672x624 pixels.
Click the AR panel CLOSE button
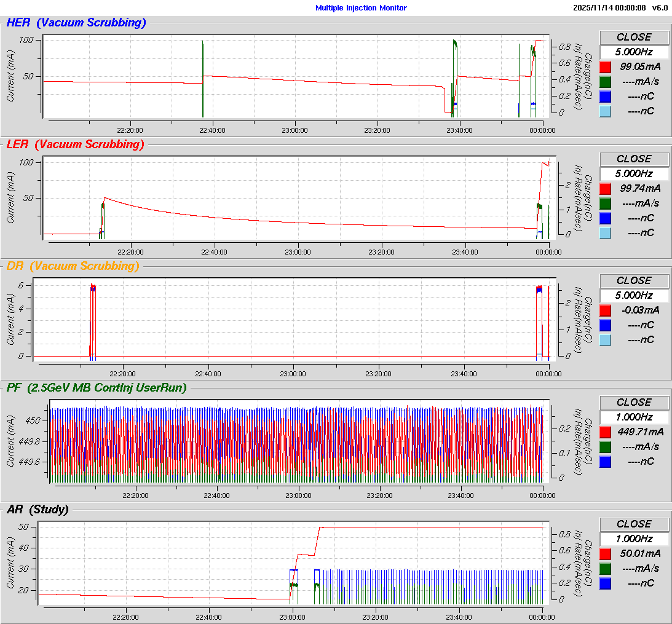pos(634,524)
